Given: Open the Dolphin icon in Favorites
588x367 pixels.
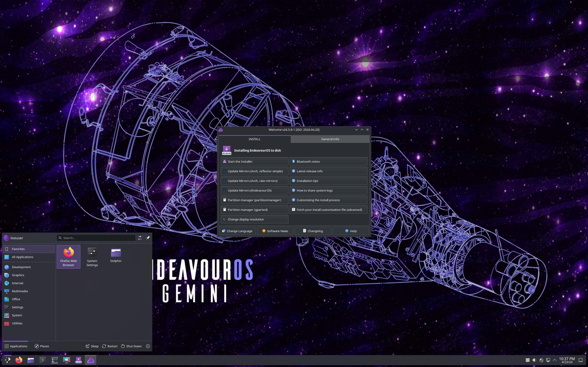Looking at the screenshot, I should (x=116, y=255).
